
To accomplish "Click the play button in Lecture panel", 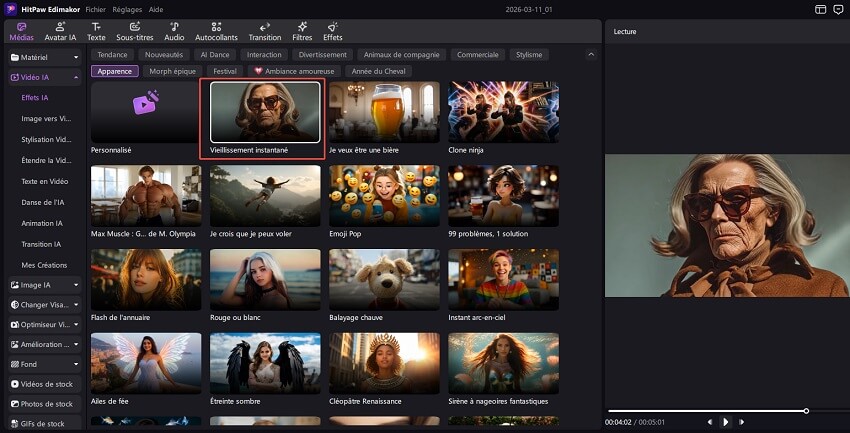I will (x=725, y=422).
